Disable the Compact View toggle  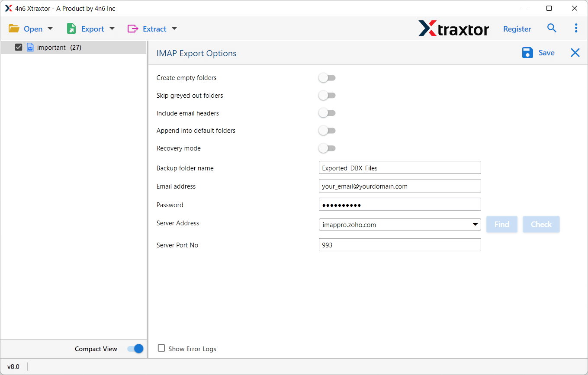click(x=135, y=349)
